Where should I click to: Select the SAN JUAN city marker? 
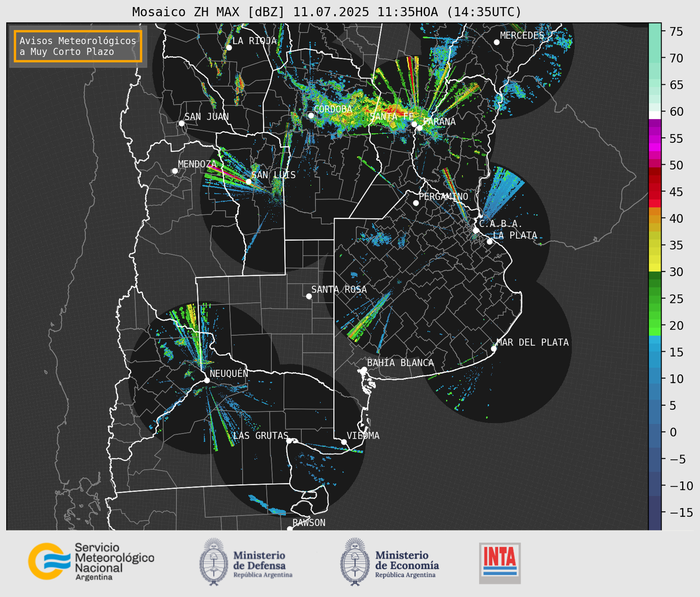181,123
